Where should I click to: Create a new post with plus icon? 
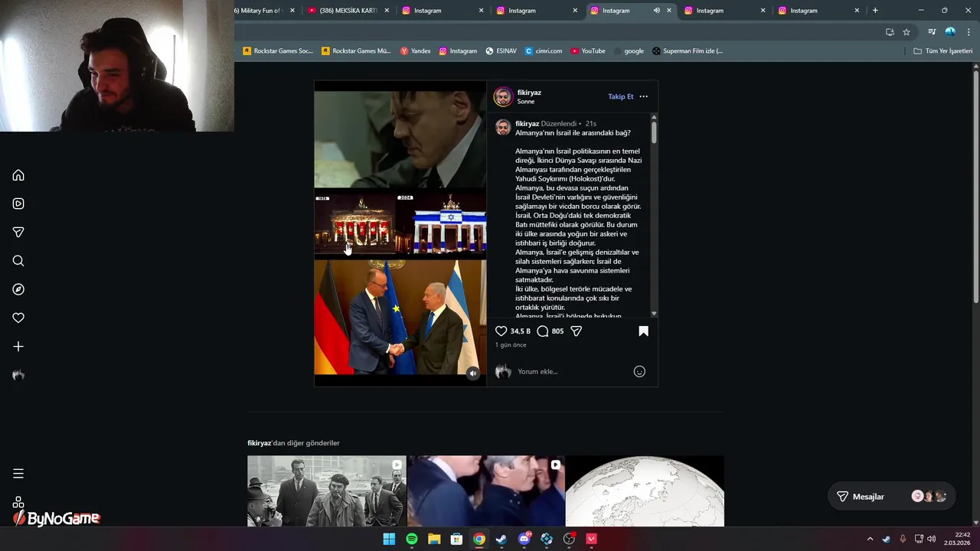pos(18,347)
